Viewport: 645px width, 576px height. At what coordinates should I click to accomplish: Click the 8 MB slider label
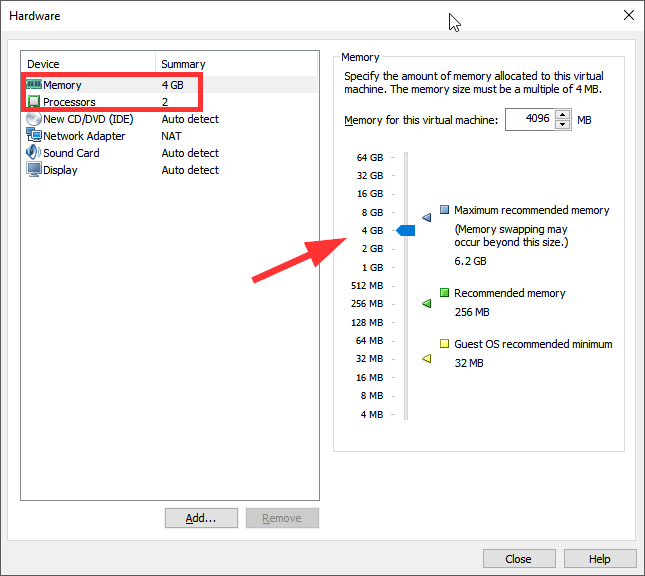(372, 396)
